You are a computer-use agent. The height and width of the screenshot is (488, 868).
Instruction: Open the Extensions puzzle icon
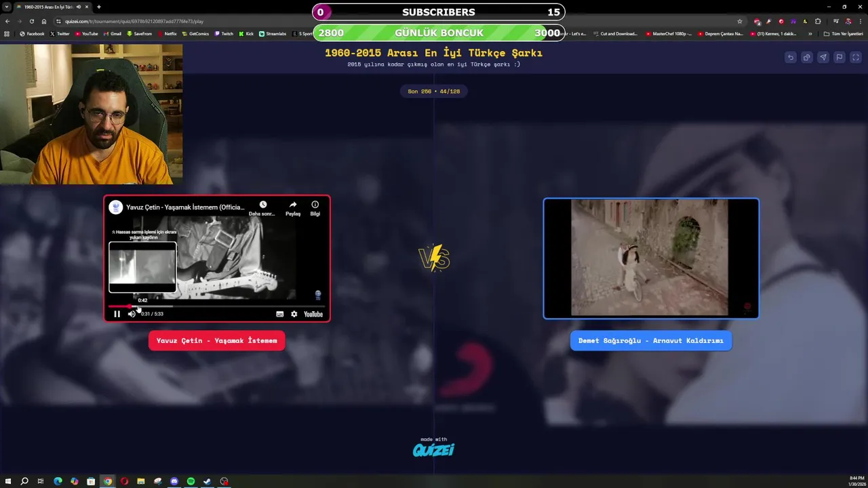pyautogui.click(x=818, y=21)
